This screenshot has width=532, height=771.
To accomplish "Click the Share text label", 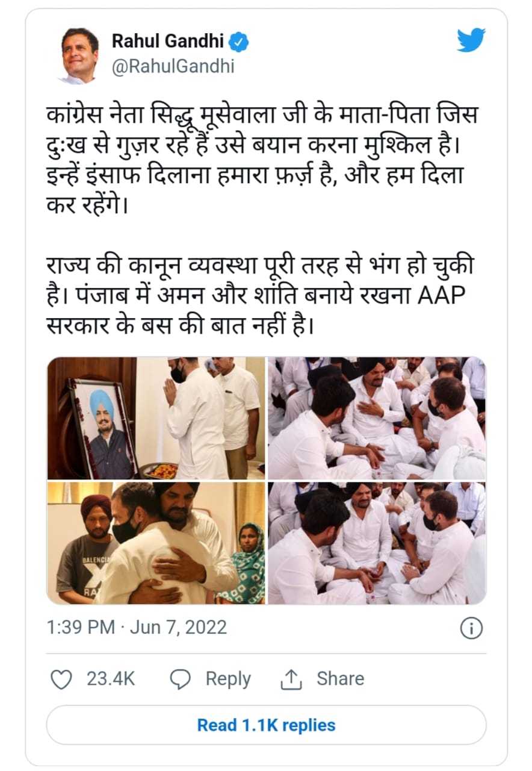I will click(x=340, y=679).
